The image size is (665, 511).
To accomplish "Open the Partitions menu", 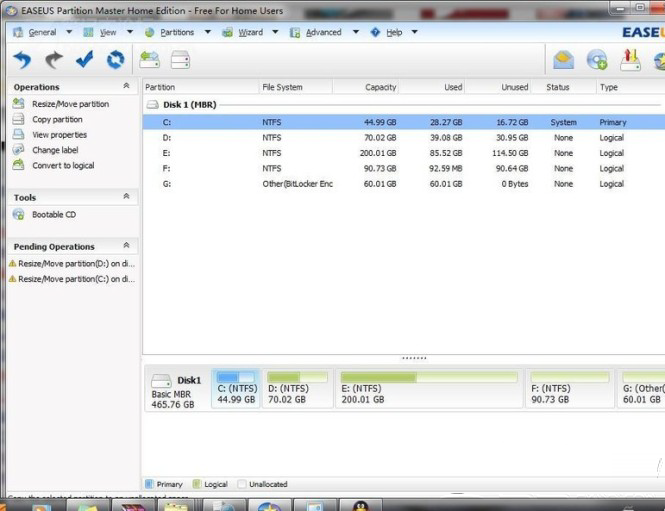I will coord(177,32).
